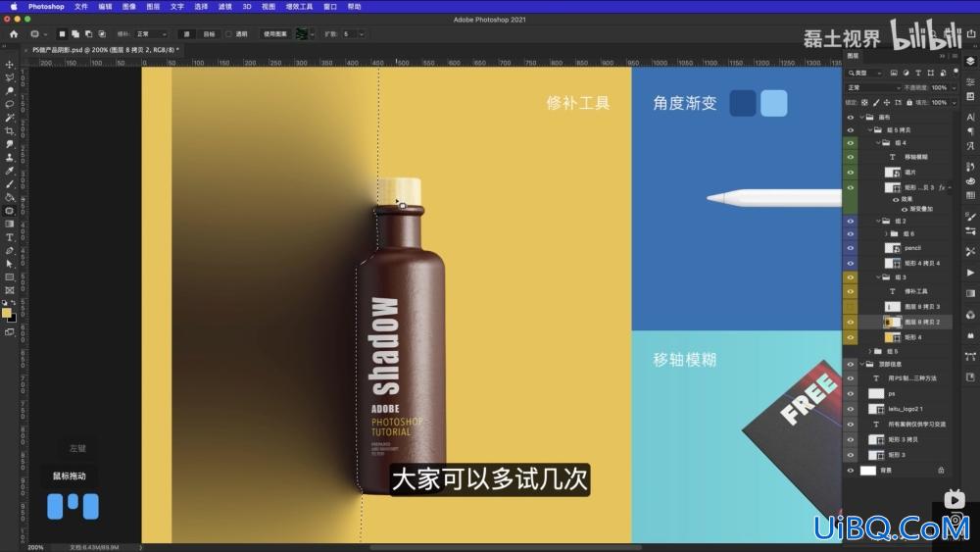Click lock all padlock icon

(908, 103)
